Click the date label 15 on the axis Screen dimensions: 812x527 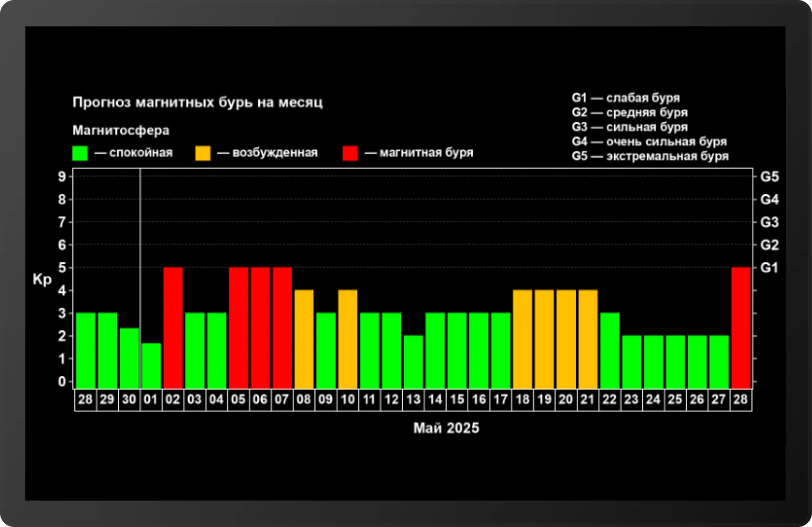point(457,400)
